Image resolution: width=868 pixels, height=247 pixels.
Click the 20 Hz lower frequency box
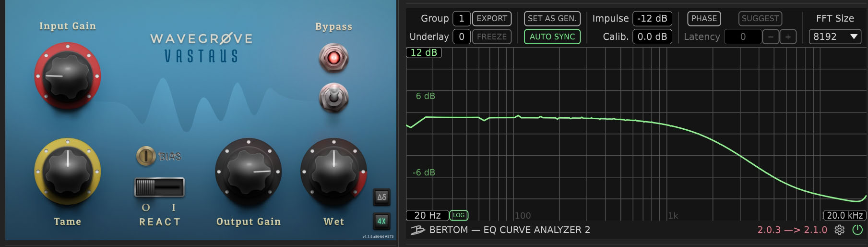point(428,215)
